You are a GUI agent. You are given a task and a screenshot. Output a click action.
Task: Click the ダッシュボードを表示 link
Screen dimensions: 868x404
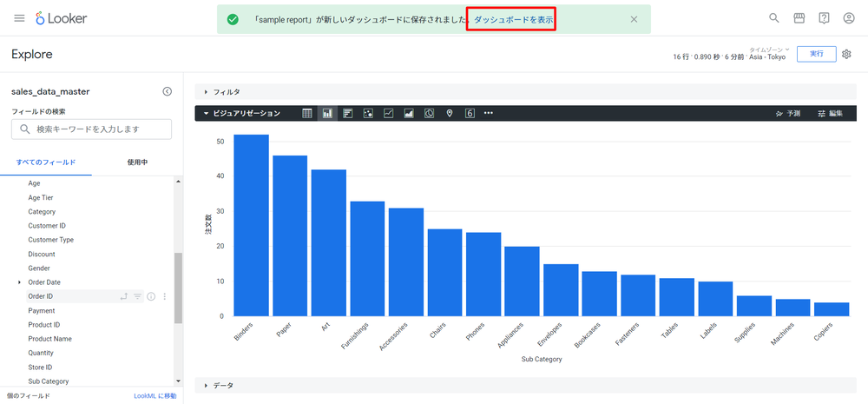coord(513,19)
